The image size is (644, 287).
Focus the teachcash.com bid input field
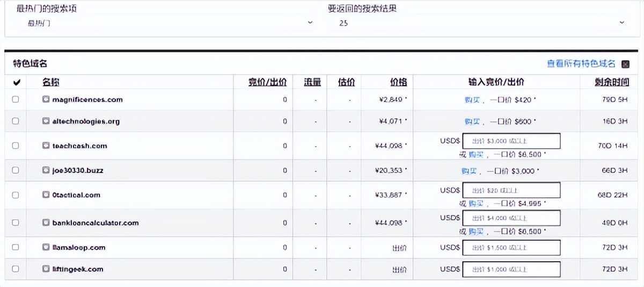click(x=511, y=141)
